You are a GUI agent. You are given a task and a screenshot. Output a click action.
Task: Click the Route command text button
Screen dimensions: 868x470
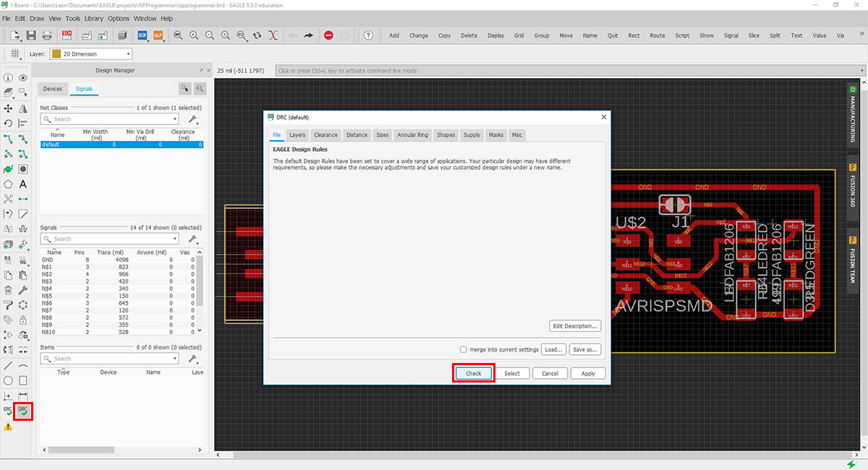pyautogui.click(x=657, y=35)
